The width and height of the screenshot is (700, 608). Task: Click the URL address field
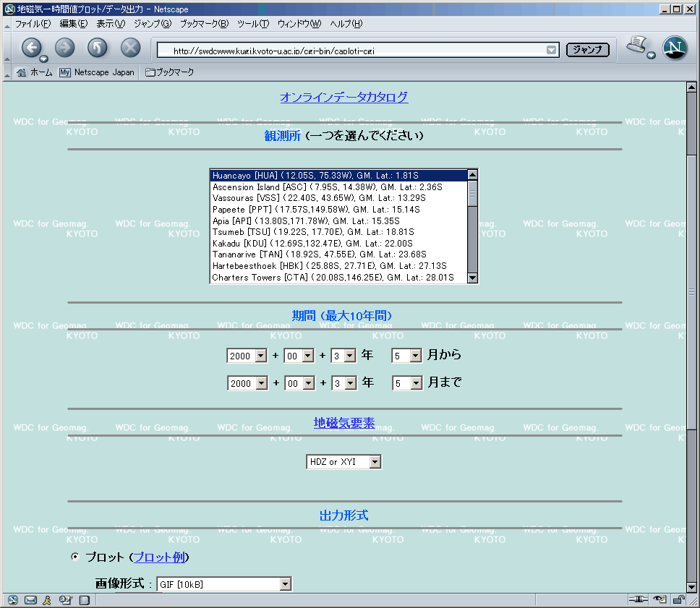pos(351,50)
